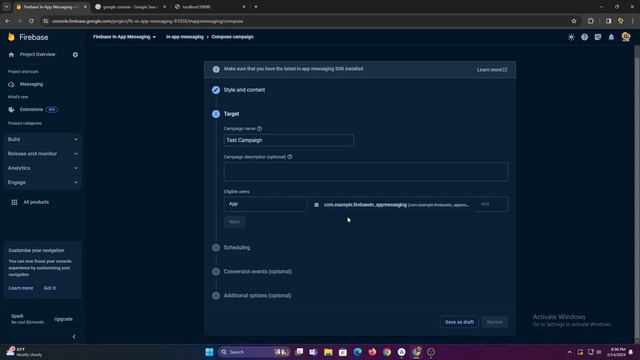Open Messaging in the sidebar

31,84
